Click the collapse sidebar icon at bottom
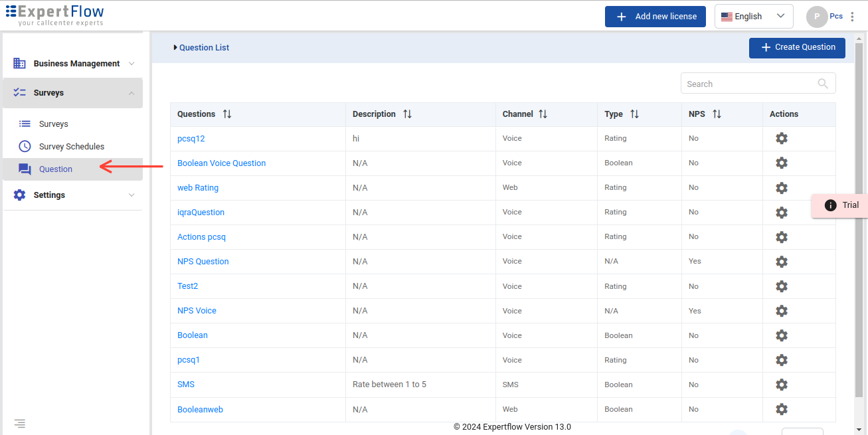Image resolution: width=868 pixels, height=435 pixels. pos(20,423)
